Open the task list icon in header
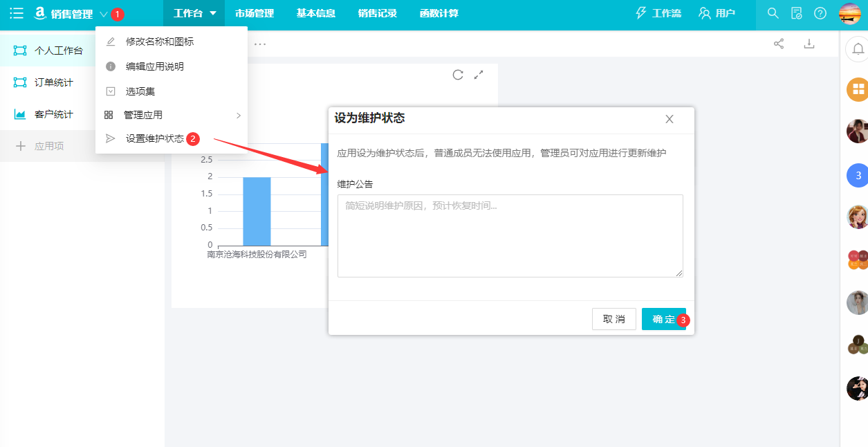The height and width of the screenshot is (447, 868). 797,13
